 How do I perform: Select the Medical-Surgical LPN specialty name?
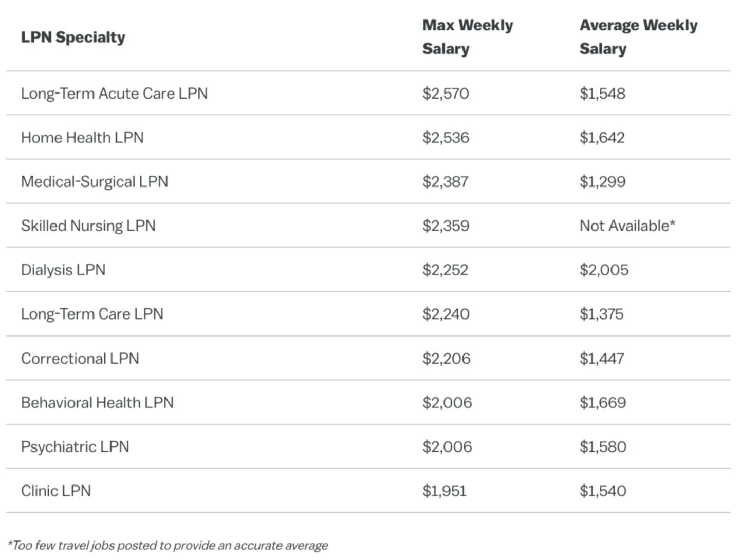(95, 182)
